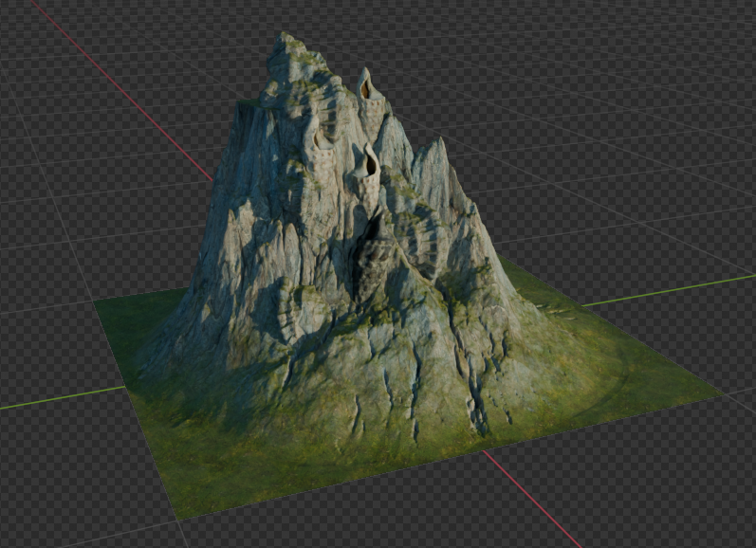This screenshot has height=548, width=756.
Task: Select the pointed rock spire right of the caves
Action: pos(439,152)
